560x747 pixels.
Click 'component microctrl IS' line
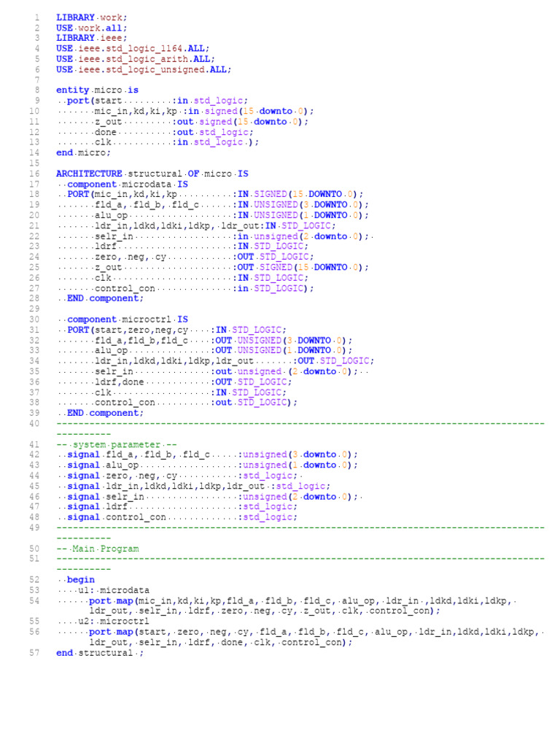tap(128, 320)
